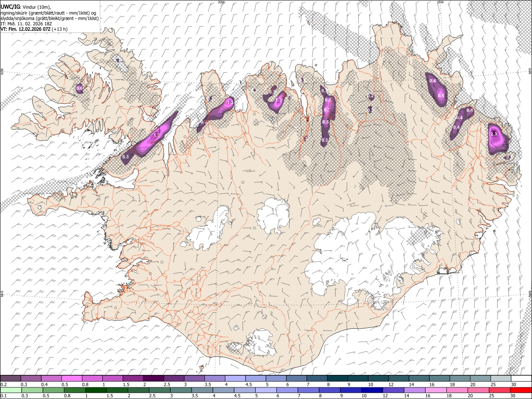Select top-row legend swatch between 20 and 25
Screen dimensions: 532x399
coord(480,378)
